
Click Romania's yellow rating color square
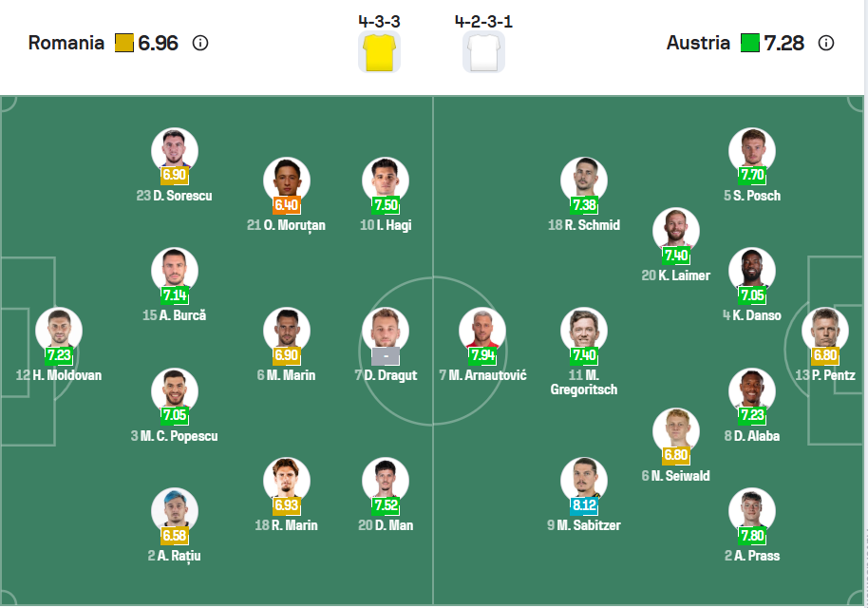[x=124, y=43]
